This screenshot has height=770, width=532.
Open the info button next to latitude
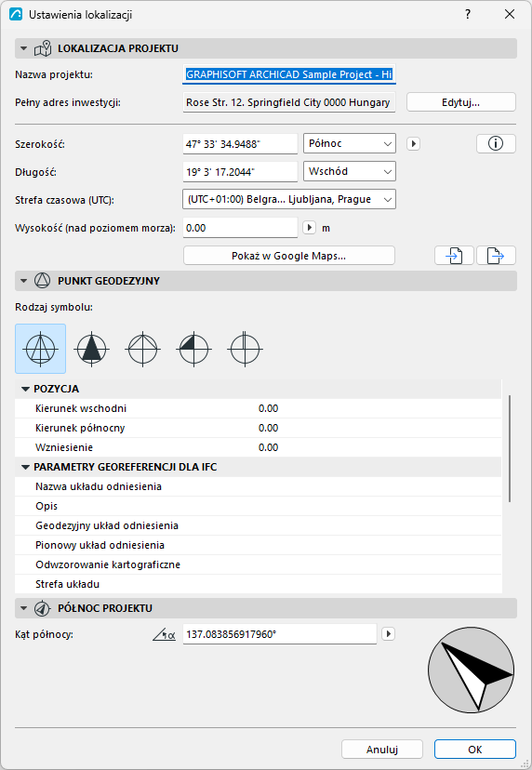pos(496,143)
